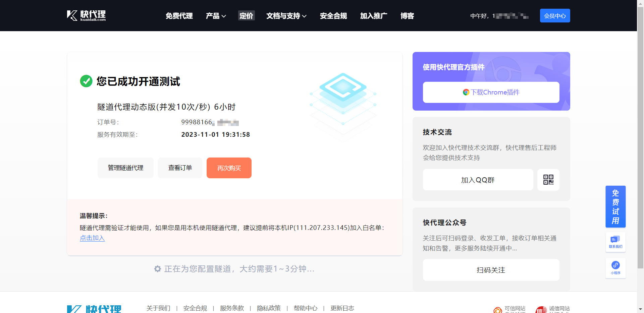Image resolution: width=644 pixels, height=313 pixels.
Task: Click 下载Chrome插件 button
Action: 491,92
